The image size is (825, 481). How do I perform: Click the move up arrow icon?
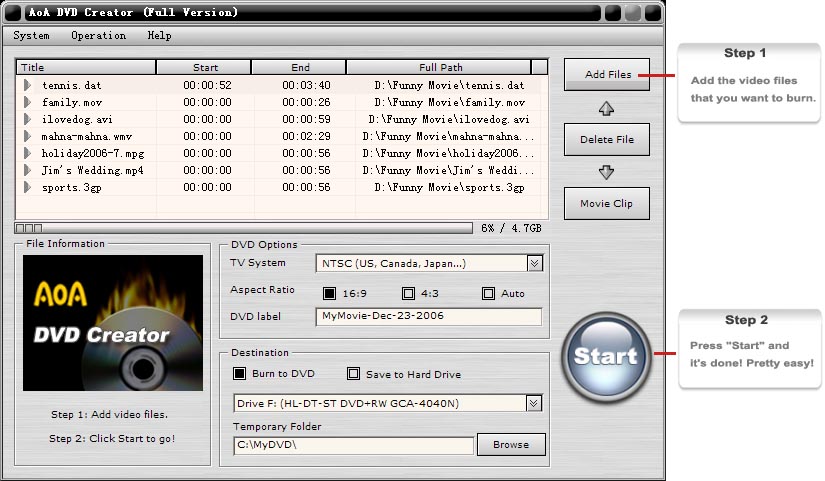point(606,108)
